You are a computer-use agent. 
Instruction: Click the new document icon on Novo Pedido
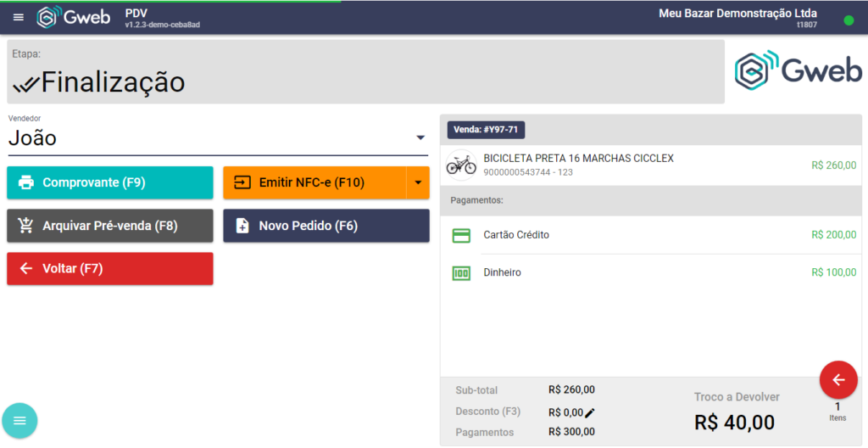[242, 226]
